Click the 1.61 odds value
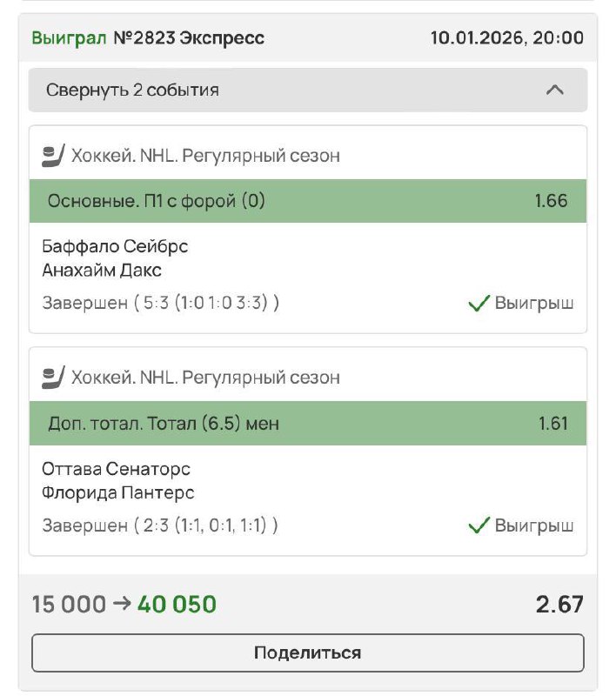Viewport: 616px width, 696px height. [x=552, y=424]
